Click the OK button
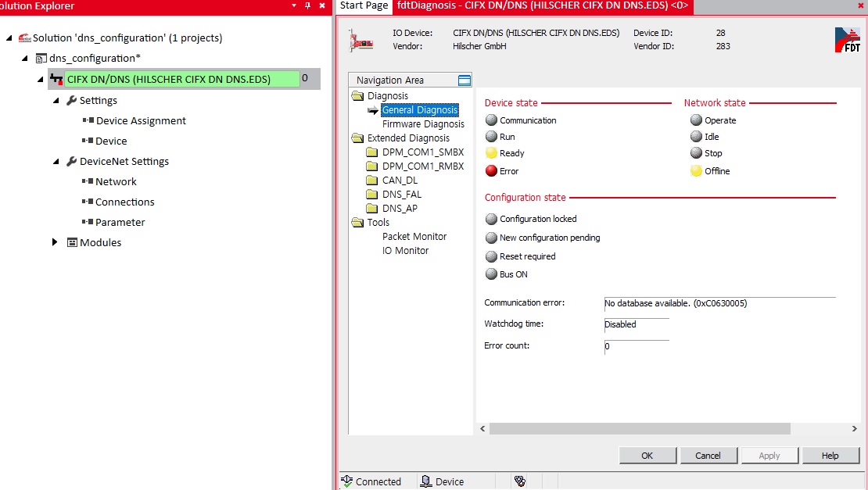The height and width of the screenshot is (490, 868). point(647,455)
